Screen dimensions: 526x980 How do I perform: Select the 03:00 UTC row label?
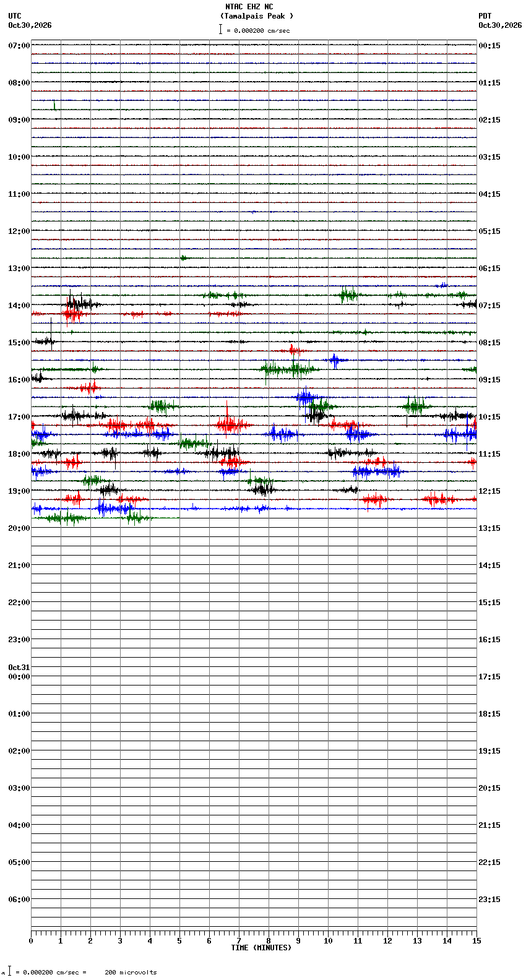(19, 788)
